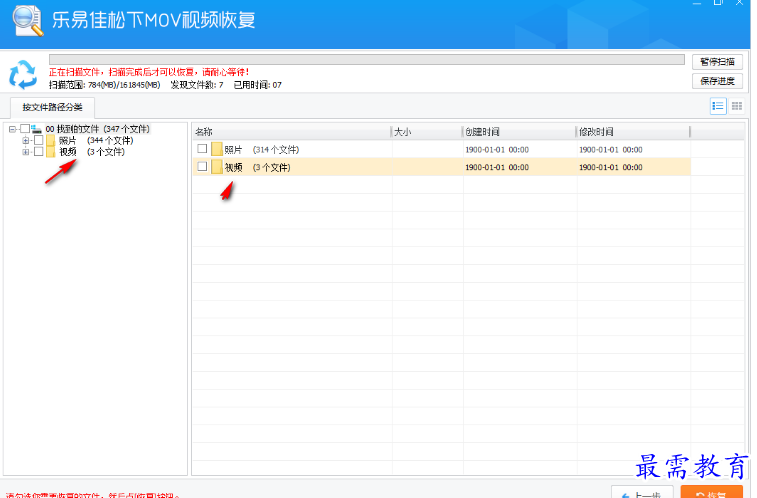
Task: Expand the 视频 node in tree
Action: coord(26,152)
